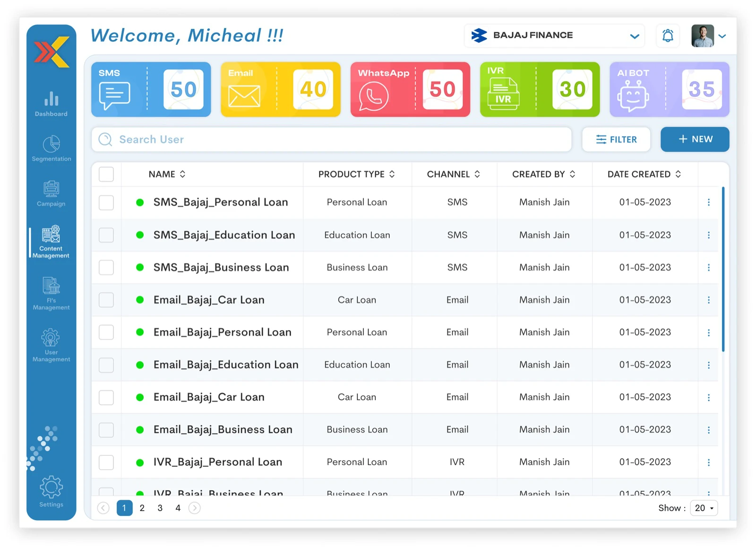Click the Search User field
This screenshot has width=756, height=549.
coord(332,139)
